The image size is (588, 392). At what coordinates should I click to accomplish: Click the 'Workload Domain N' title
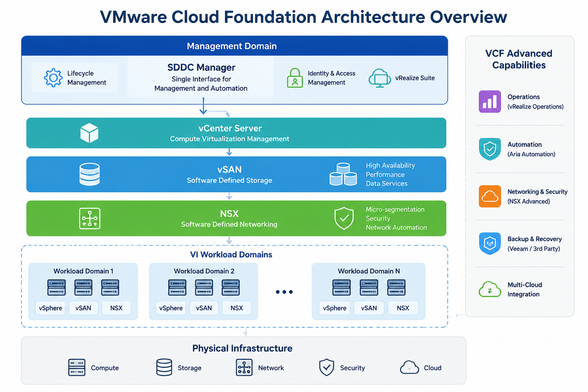click(369, 271)
